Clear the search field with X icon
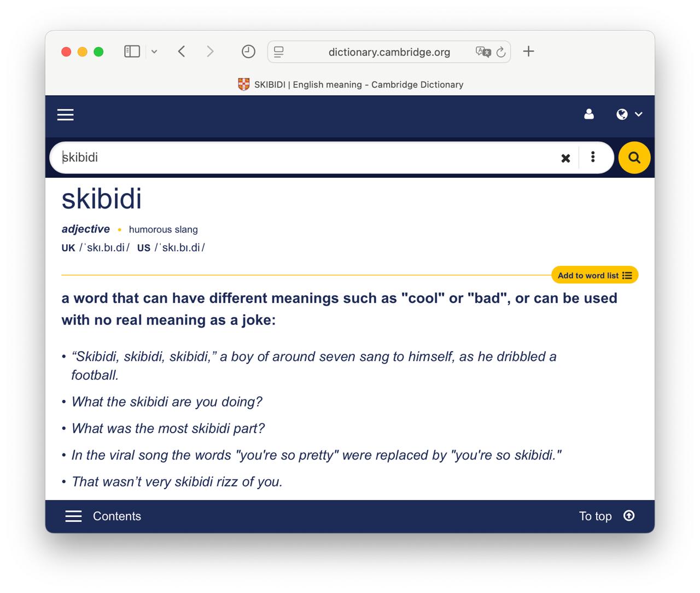 coord(565,158)
